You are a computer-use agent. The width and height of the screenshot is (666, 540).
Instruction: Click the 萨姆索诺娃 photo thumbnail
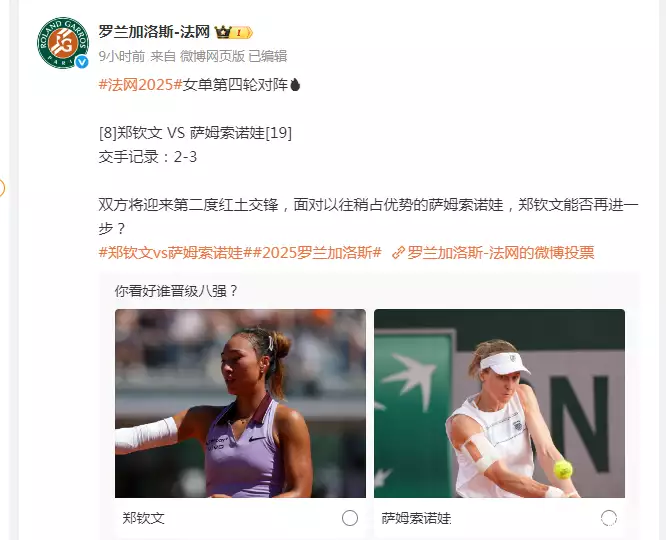tap(500, 403)
